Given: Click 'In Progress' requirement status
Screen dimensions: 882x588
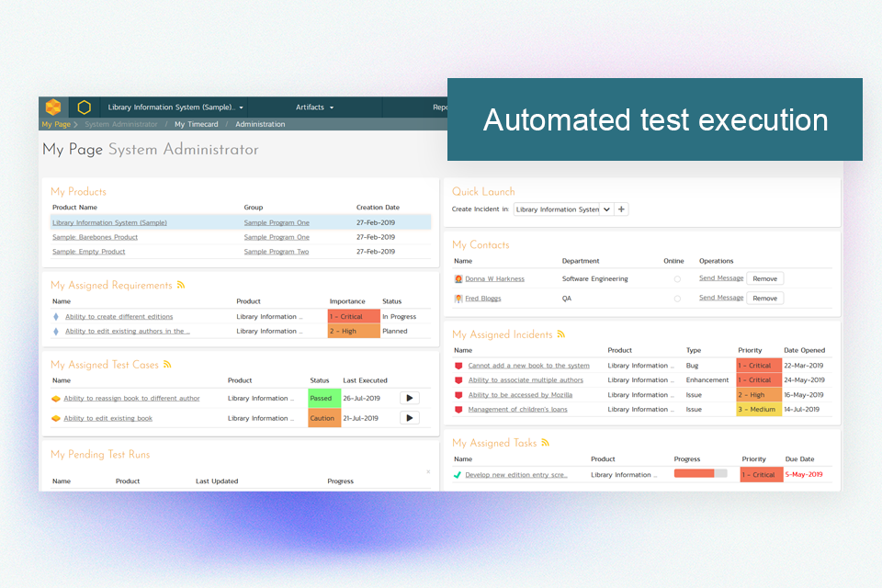Looking at the screenshot, I should [400, 317].
